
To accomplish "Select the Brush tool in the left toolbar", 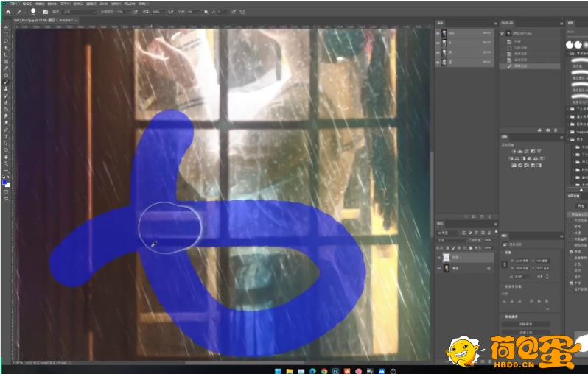I will pos(6,82).
